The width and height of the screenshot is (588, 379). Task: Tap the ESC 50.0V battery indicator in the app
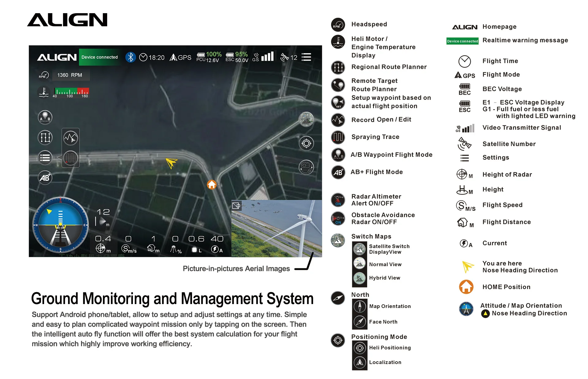[237, 57]
